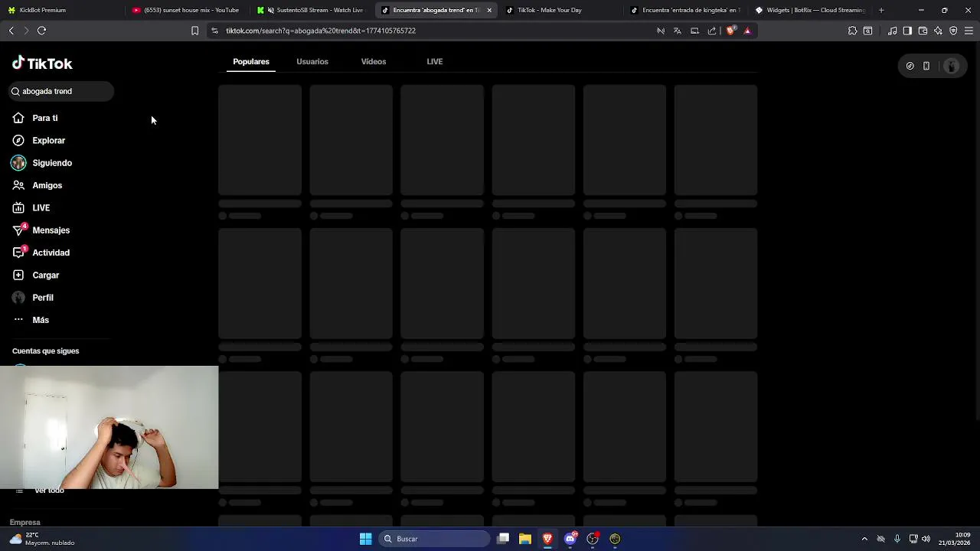Image resolution: width=980 pixels, height=551 pixels.
Task: Click the 'Cuentas que sigues' heading
Action: (x=45, y=351)
